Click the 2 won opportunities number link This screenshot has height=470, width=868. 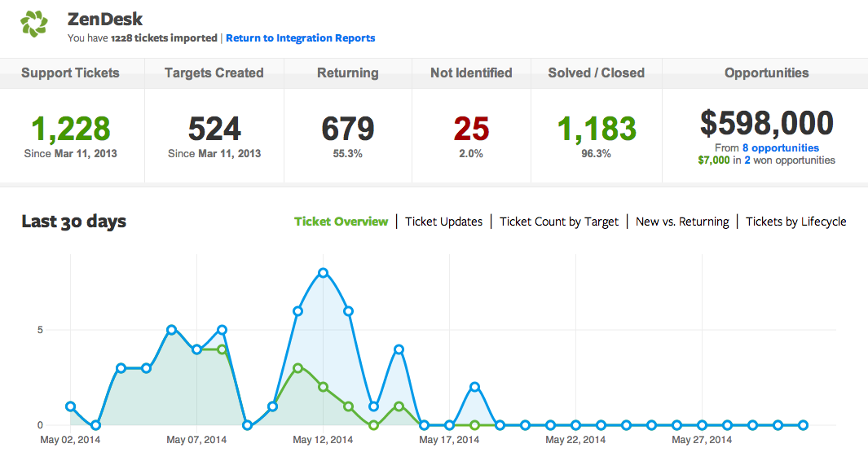(747, 160)
